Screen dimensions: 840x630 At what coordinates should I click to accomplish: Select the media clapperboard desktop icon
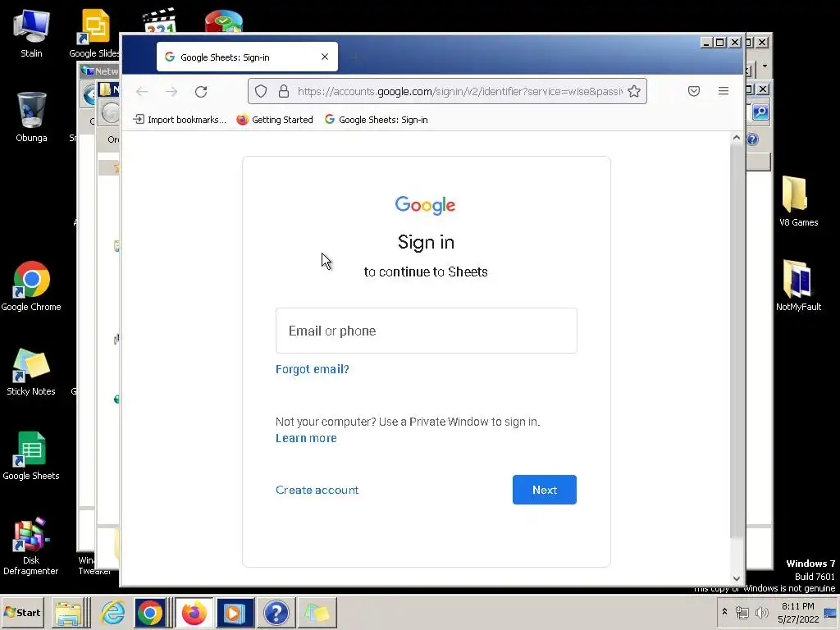tap(159, 21)
